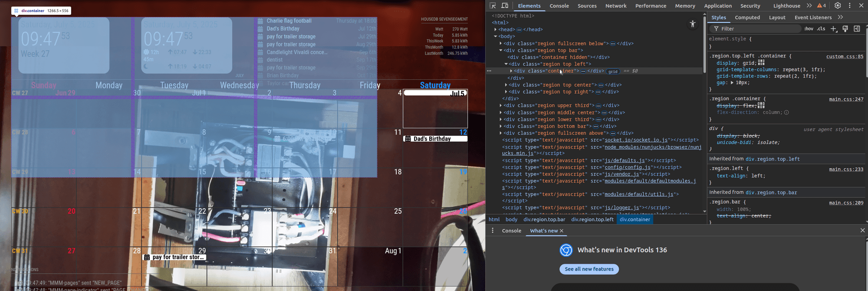Switch to the Layout sidebar tab
This screenshot has width=868, height=291.
[777, 17]
